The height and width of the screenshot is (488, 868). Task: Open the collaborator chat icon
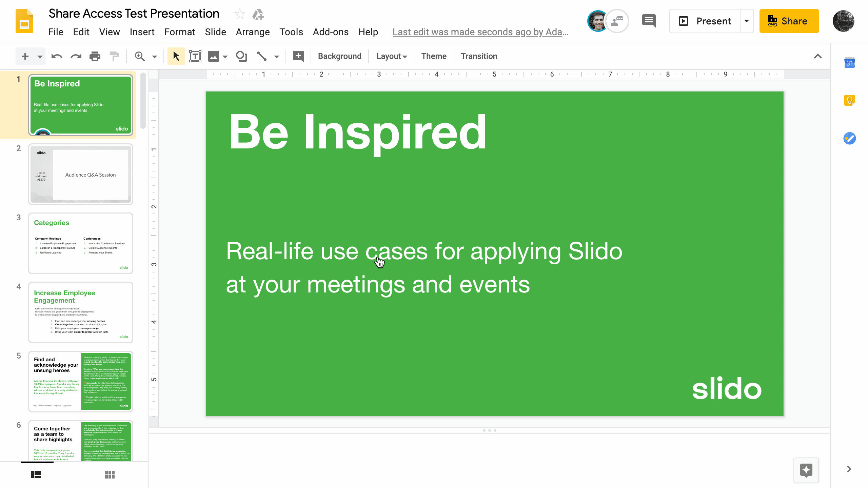[x=617, y=21]
